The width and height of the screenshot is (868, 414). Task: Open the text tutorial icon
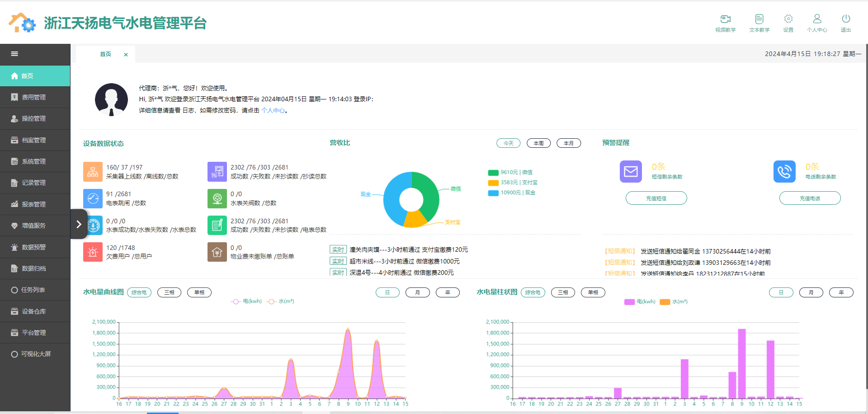click(x=759, y=19)
